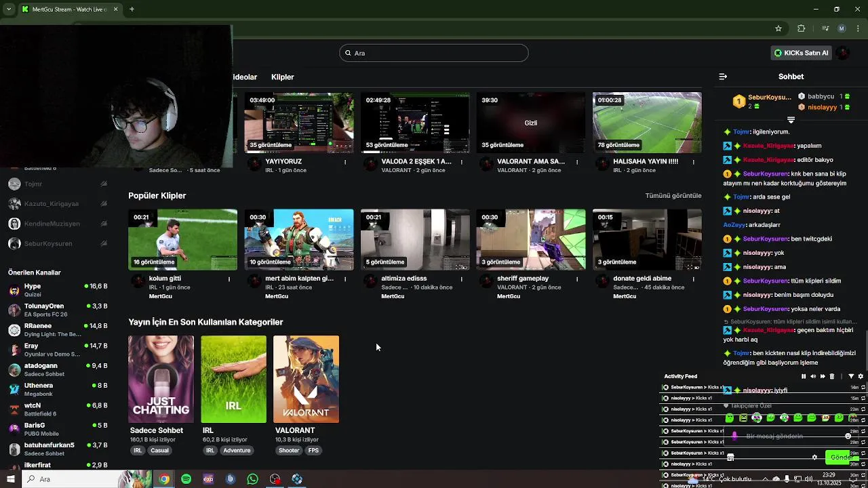Open chat settings gear beside Gönder

(x=814, y=457)
